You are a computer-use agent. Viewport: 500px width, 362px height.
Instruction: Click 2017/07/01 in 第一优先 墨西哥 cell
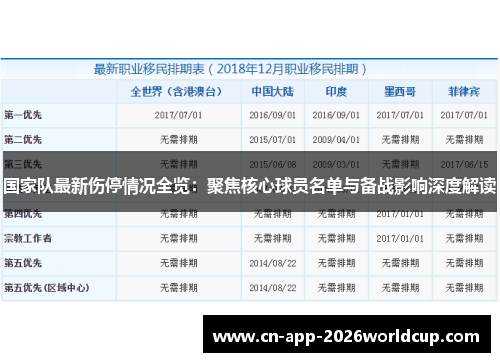[x=400, y=115]
